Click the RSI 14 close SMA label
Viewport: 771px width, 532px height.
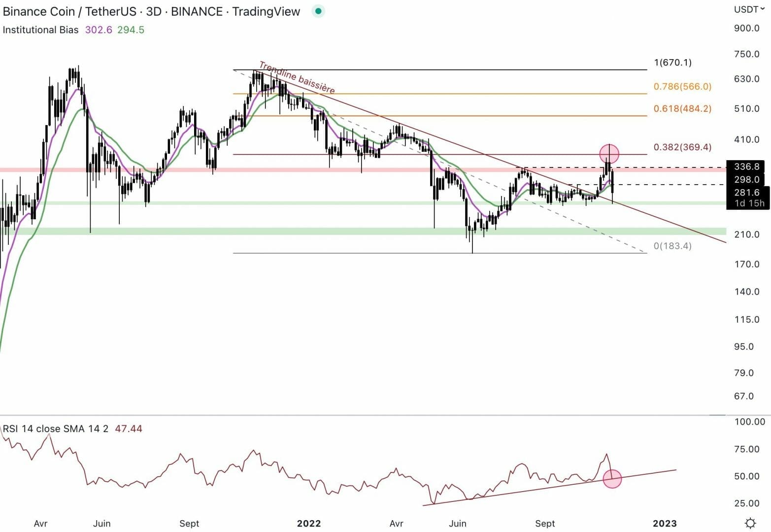[55, 429]
